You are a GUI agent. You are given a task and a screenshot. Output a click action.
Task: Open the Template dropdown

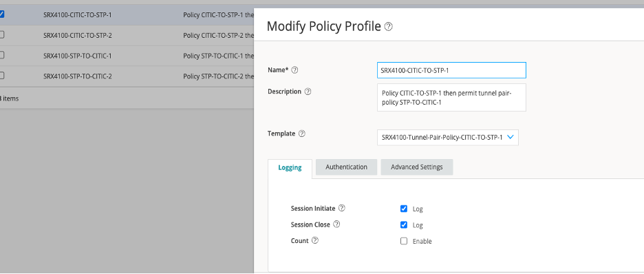click(x=448, y=138)
